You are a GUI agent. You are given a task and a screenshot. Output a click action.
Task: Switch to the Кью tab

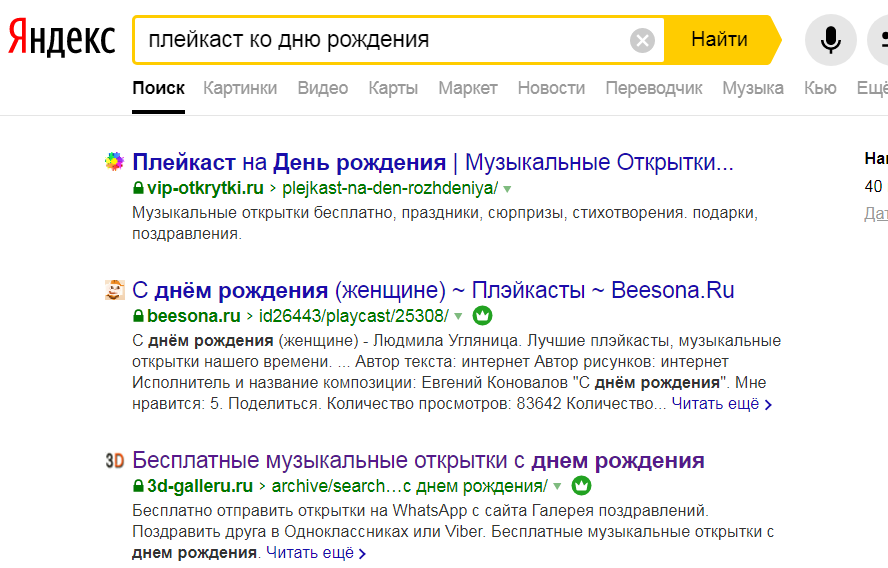pyautogui.click(x=820, y=88)
